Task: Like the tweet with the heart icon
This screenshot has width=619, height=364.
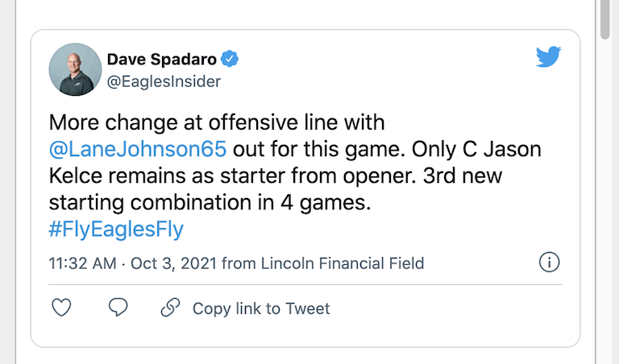Action: 62,308
